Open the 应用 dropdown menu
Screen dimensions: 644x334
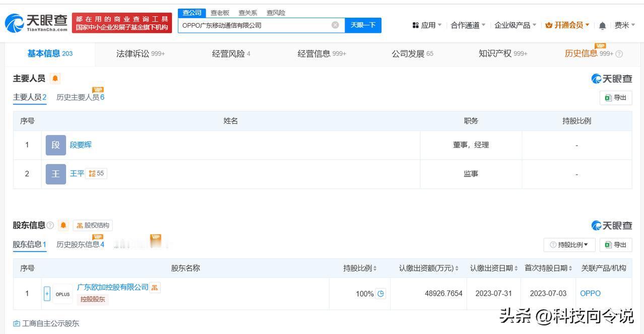tap(427, 25)
